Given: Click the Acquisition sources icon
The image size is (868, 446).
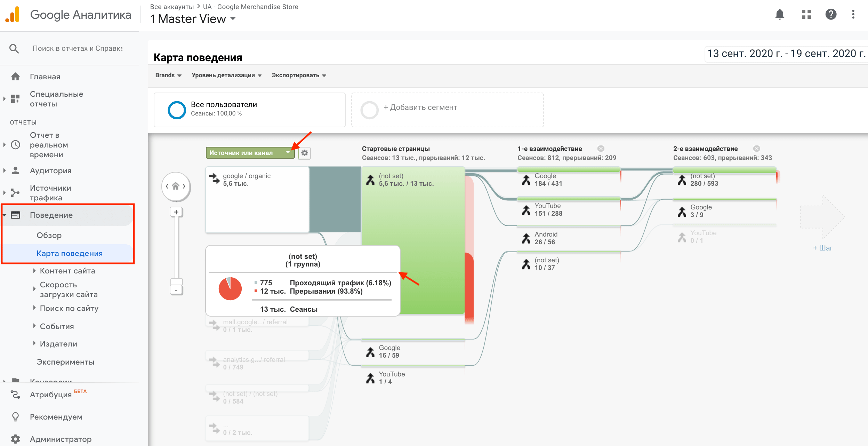Looking at the screenshot, I should [15, 193].
